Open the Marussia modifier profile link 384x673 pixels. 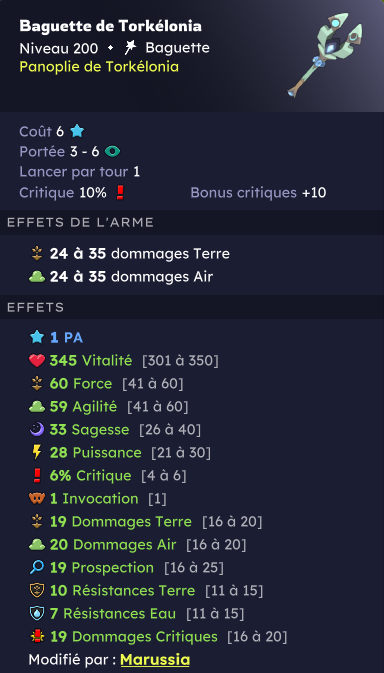[x=155, y=659]
